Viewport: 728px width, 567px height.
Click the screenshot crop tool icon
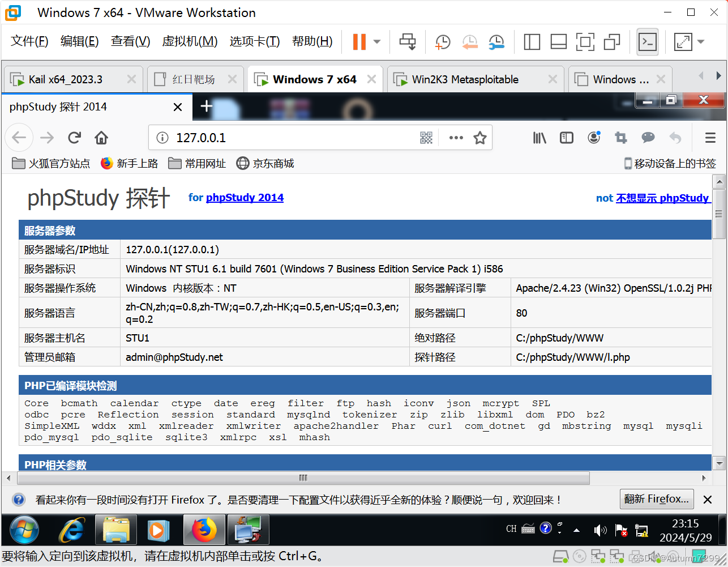[x=621, y=138]
